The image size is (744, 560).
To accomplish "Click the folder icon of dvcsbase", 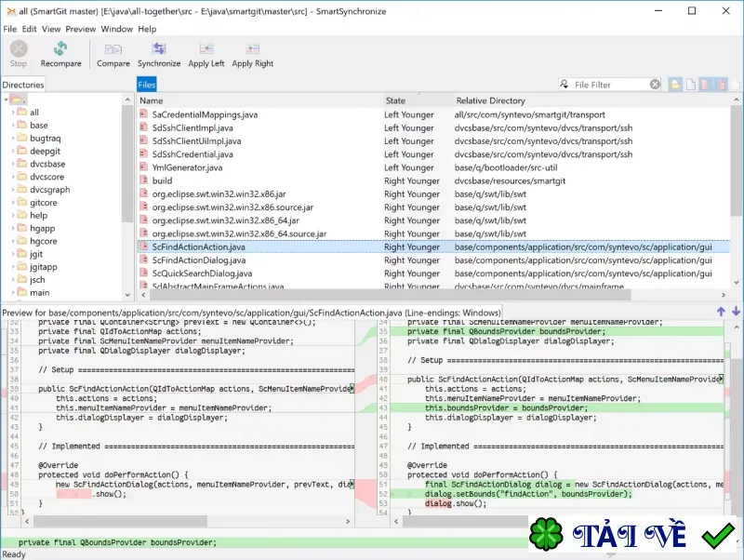I will [21, 164].
